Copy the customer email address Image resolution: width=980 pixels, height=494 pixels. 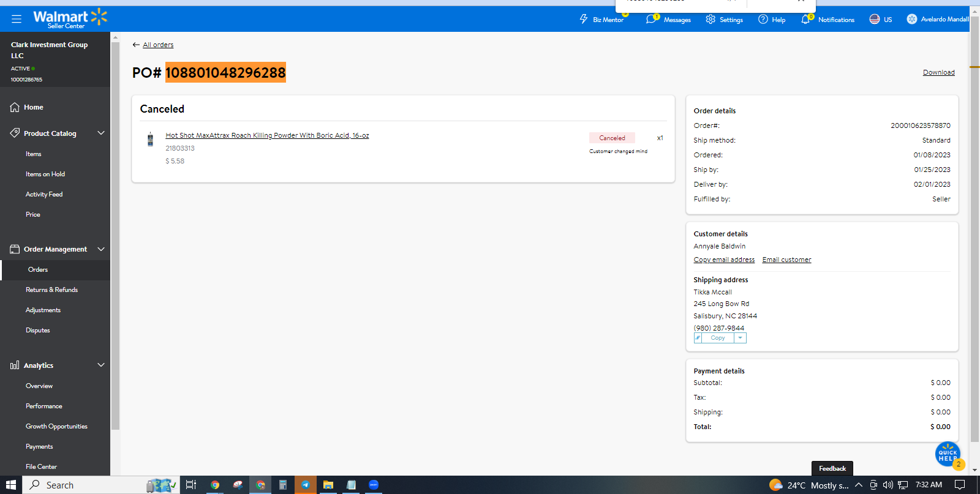(724, 260)
